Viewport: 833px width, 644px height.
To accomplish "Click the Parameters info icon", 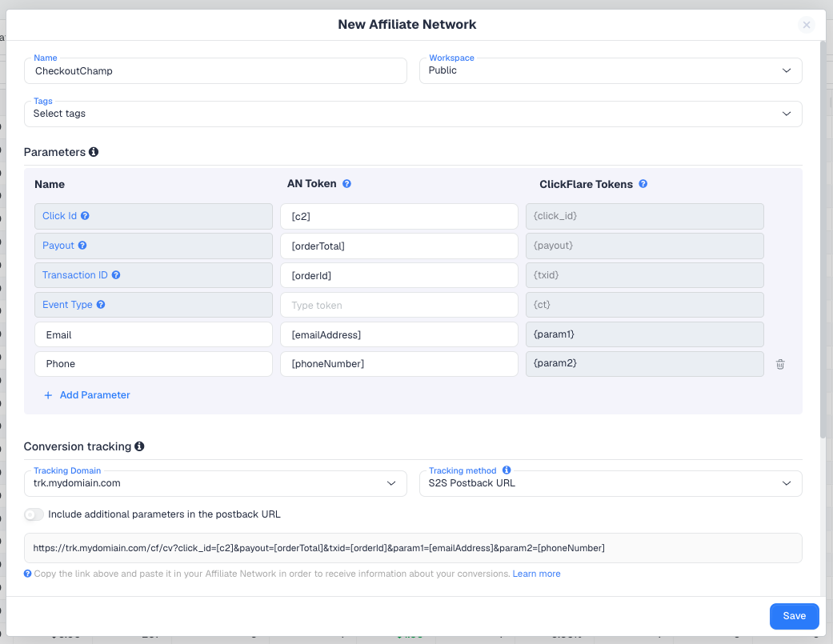I will pos(94,152).
